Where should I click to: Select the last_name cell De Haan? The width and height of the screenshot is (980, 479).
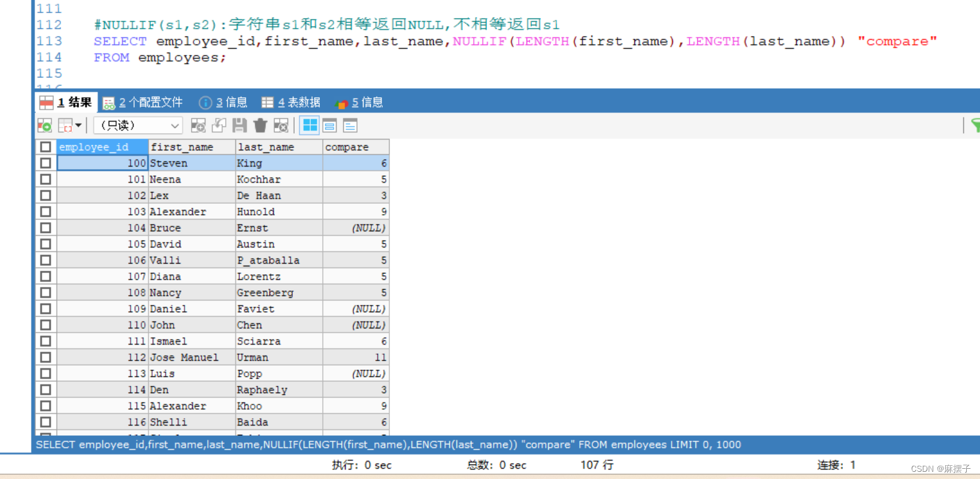click(x=279, y=195)
